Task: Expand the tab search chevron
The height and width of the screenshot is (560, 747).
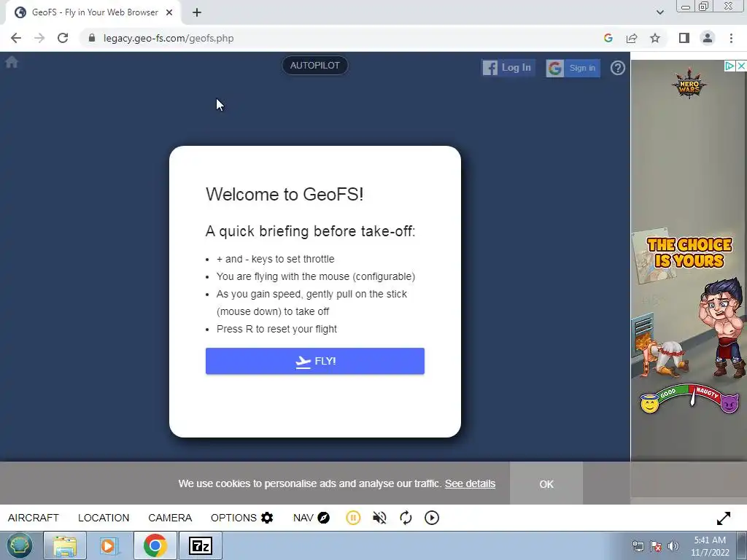Action: 659,12
